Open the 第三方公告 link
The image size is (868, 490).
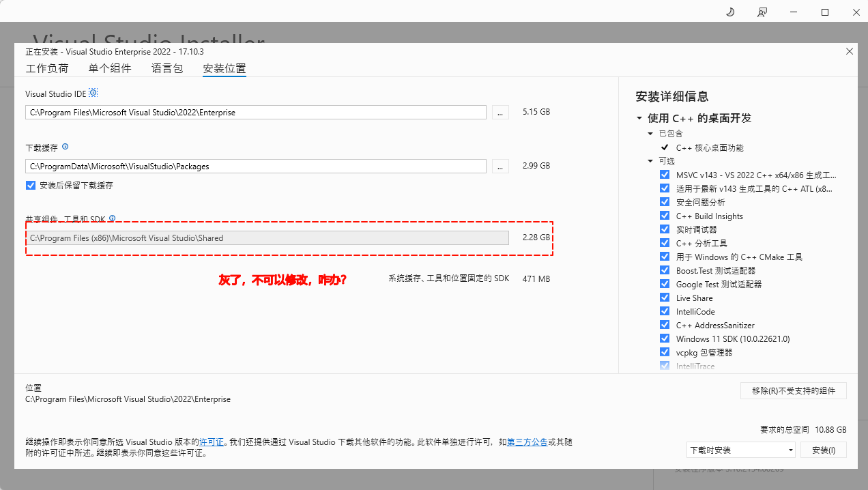point(527,442)
